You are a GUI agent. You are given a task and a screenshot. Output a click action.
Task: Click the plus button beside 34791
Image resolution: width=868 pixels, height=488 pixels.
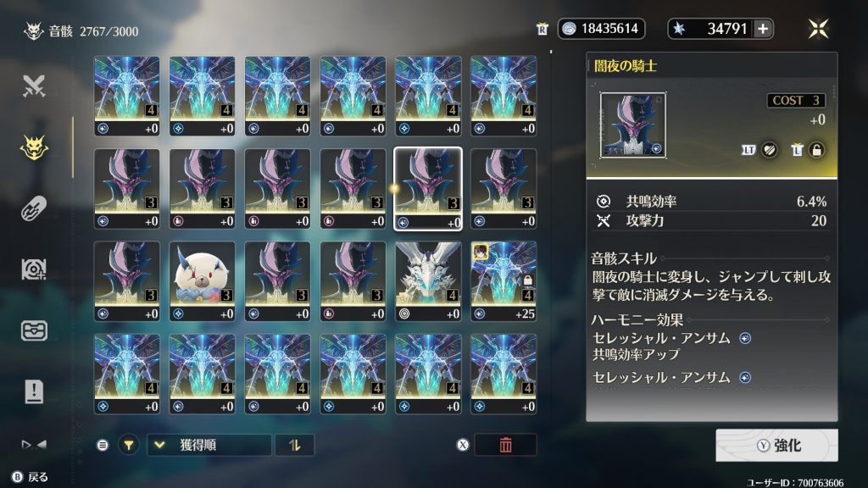763,29
